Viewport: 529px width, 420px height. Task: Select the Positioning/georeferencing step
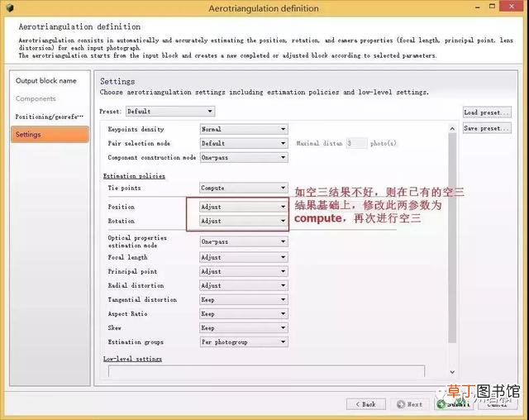pos(50,117)
